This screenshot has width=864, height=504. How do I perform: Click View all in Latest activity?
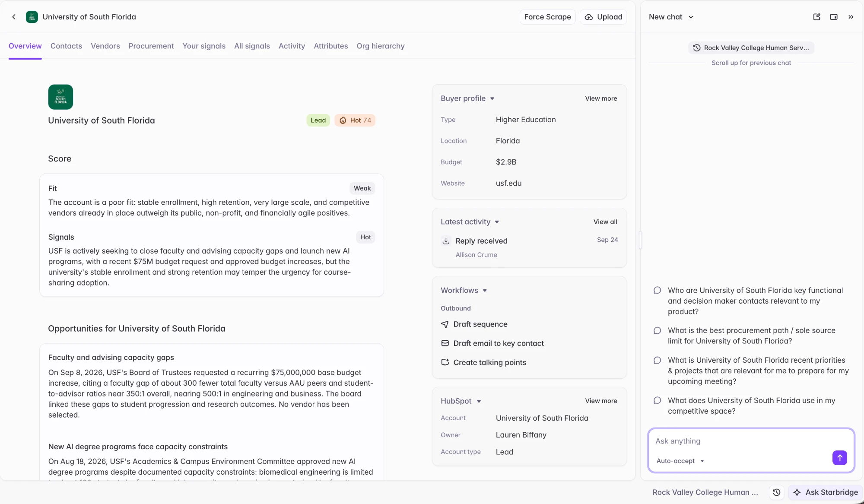point(605,222)
